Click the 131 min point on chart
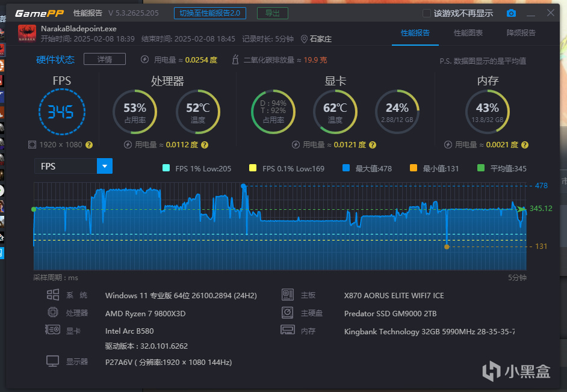Image resolution: width=567 pixels, height=392 pixels. coord(447,247)
